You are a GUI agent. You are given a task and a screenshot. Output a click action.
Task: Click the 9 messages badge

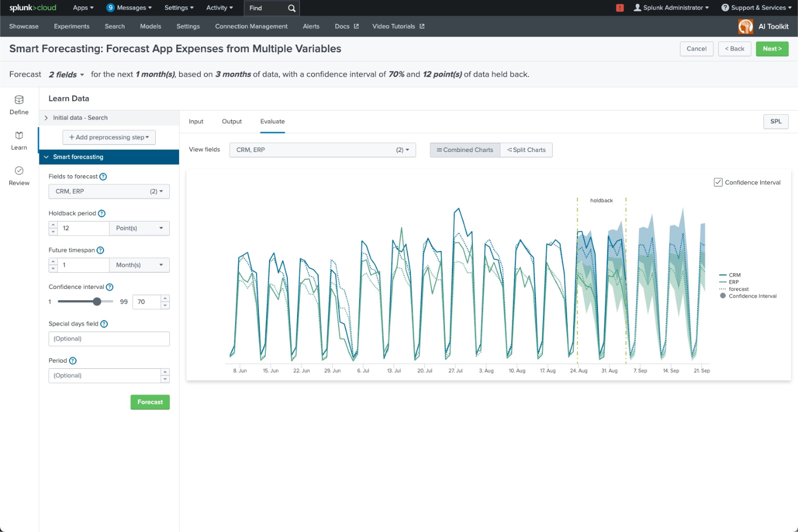(111, 8)
